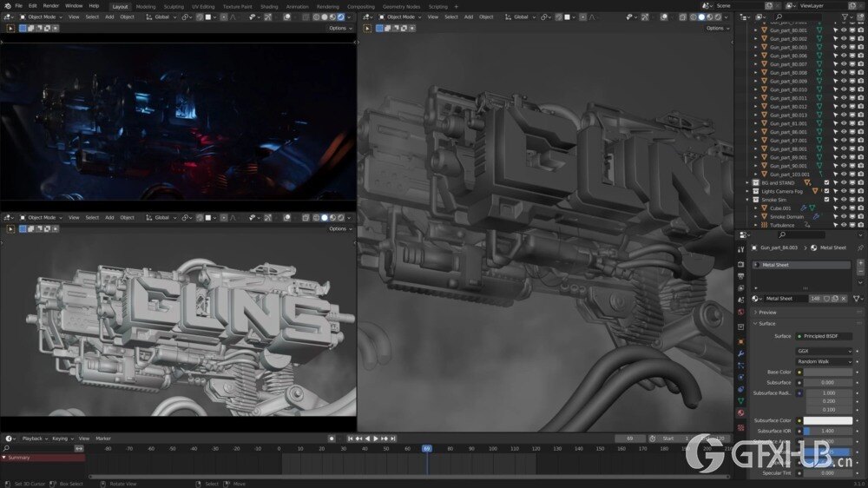Click the fake user shield icon for Metal Sheet
This screenshot has width=868, height=488.
coord(826,299)
